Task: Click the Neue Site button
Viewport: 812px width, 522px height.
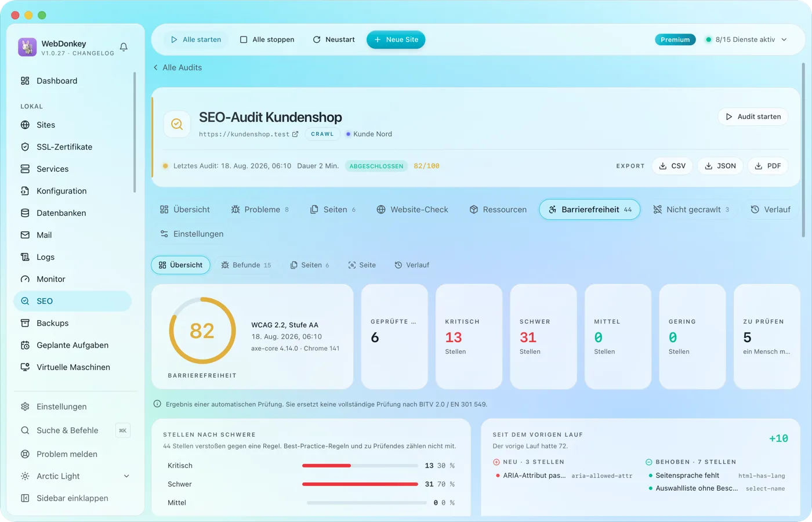Action: tap(396, 39)
